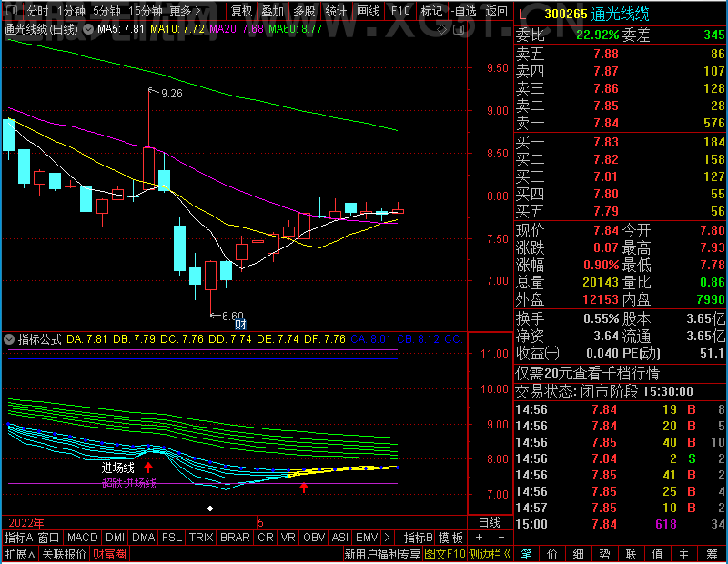Click 标记 mark button
This screenshot has width=728, height=564.
click(x=431, y=11)
